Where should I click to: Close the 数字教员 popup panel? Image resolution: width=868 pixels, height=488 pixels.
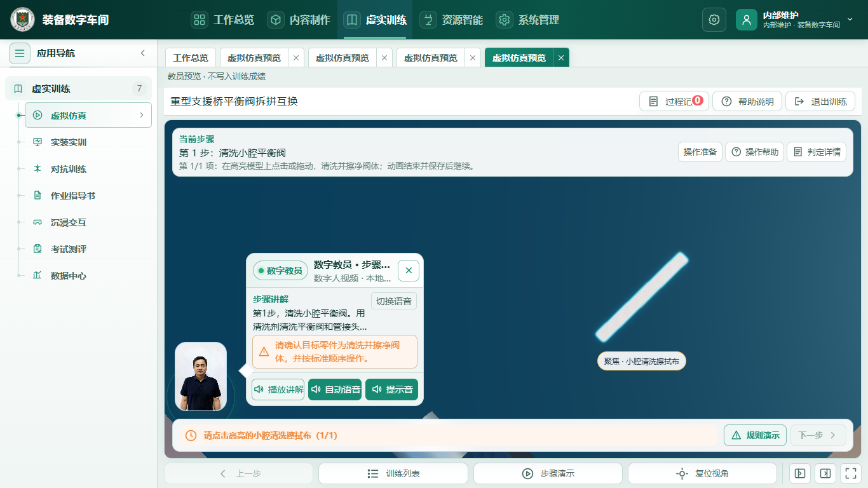tap(409, 271)
